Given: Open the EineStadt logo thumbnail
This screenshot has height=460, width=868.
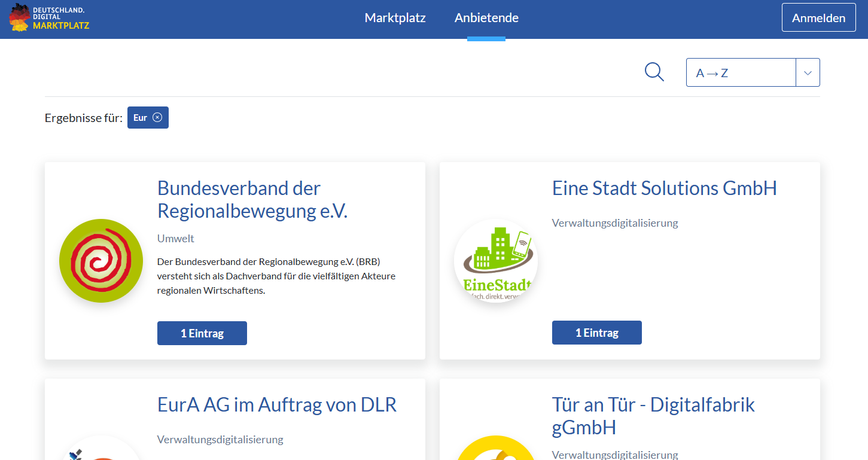Looking at the screenshot, I should [x=496, y=261].
